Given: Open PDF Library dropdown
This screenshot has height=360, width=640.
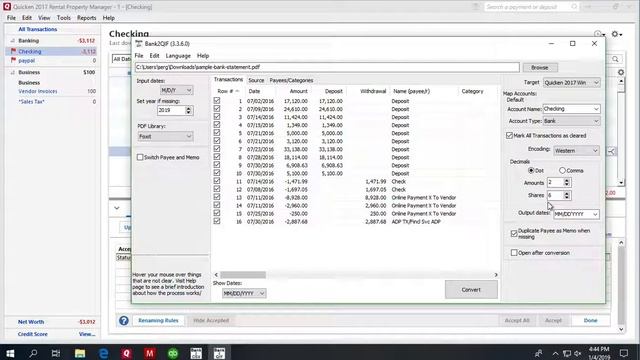Looking at the screenshot, I should pos(165,136).
